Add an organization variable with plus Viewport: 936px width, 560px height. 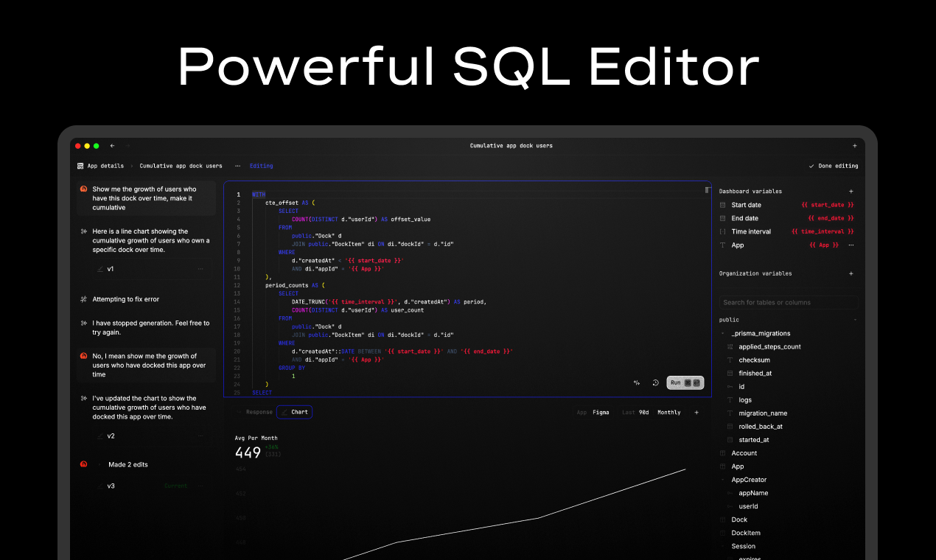click(851, 273)
